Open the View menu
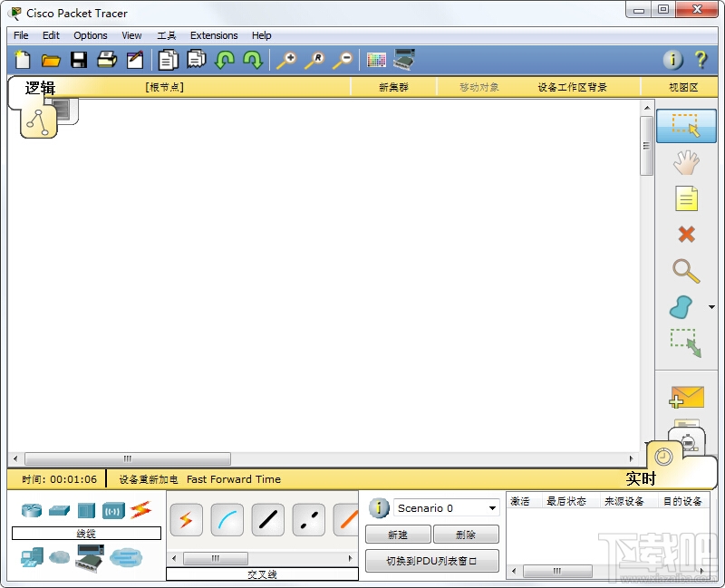725x588 pixels. coord(131,35)
